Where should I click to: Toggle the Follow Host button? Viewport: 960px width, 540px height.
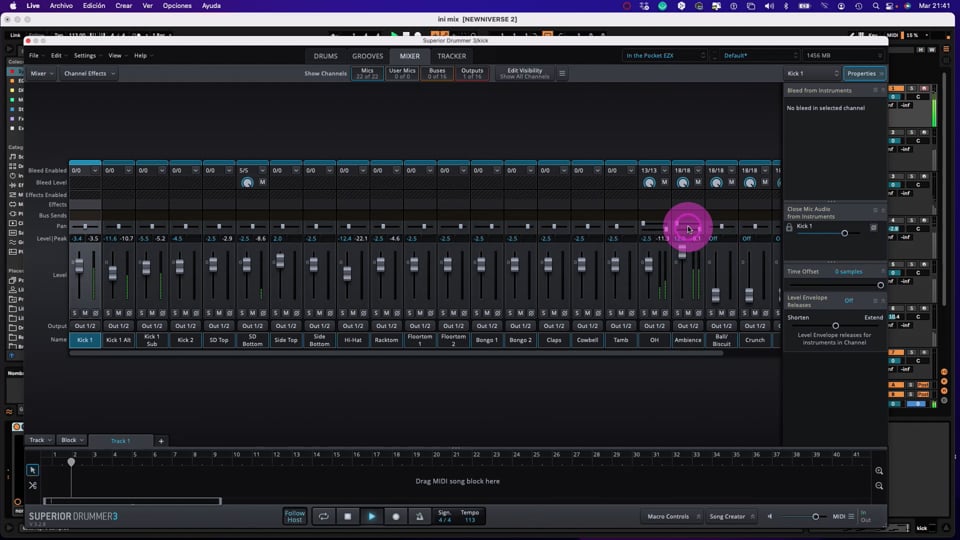pos(294,516)
